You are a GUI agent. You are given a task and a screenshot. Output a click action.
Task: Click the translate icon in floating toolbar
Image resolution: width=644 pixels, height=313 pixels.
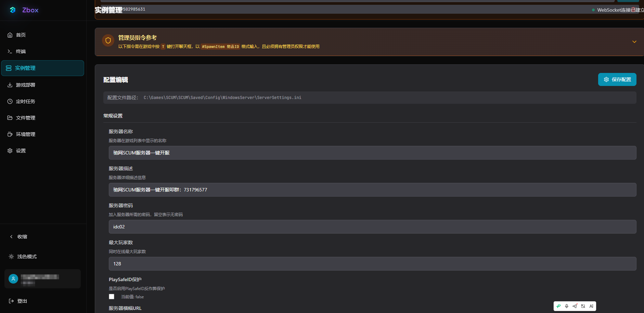[583, 306]
